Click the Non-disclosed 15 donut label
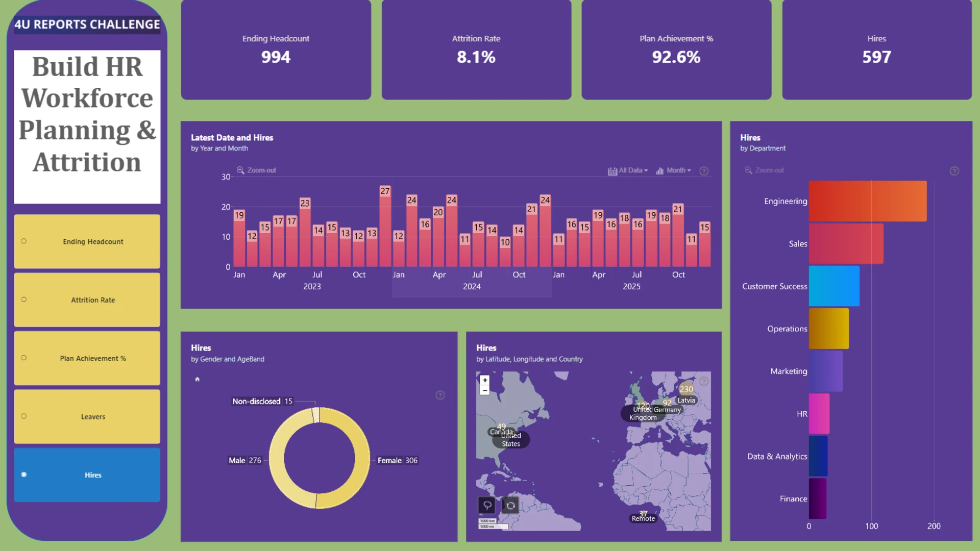 click(262, 402)
